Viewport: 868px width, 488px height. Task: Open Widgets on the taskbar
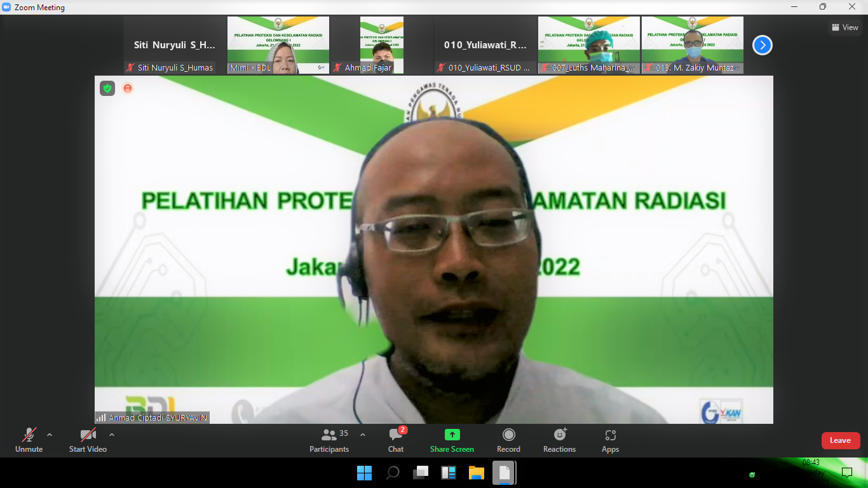coord(449,473)
